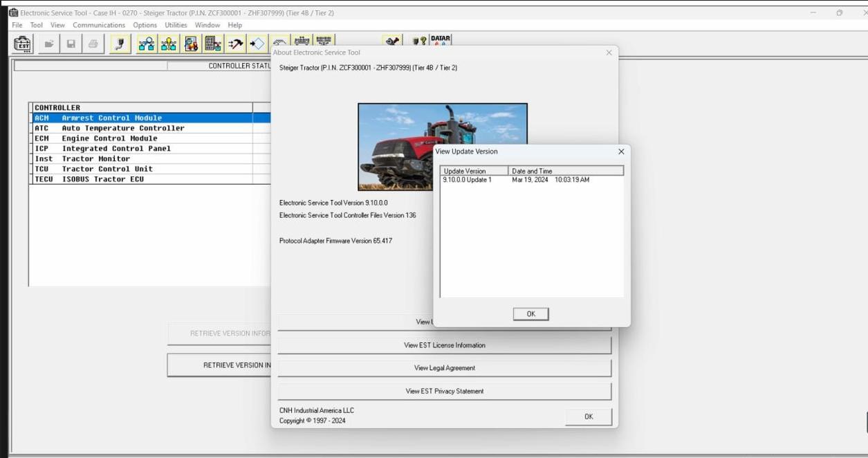Click the Update Version column header
This screenshot has width=868, height=458.
coord(474,171)
